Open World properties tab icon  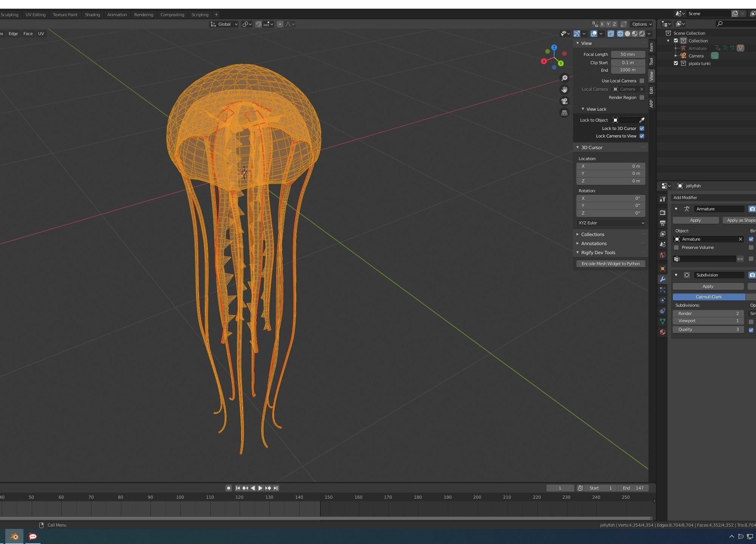tap(663, 255)
